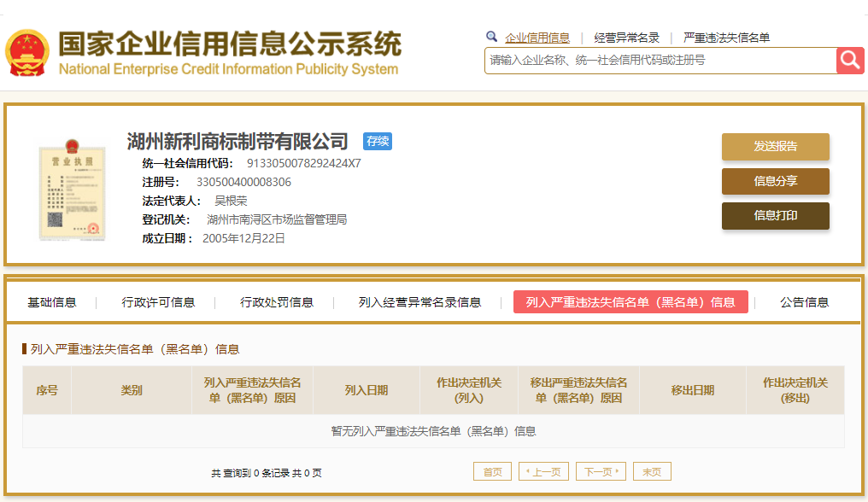Click company name 湖州新利商标制带有限公司
Screen dimensions: 868x502
point(238,142)
